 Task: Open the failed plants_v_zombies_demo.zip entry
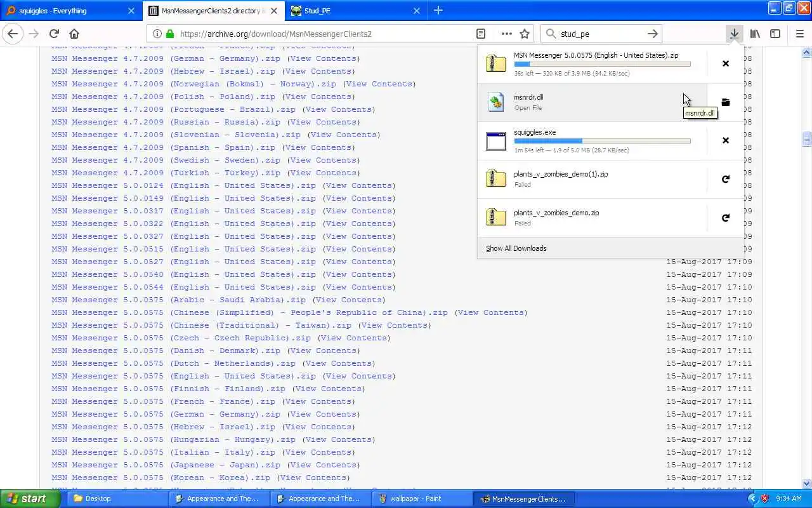point(592,218)
